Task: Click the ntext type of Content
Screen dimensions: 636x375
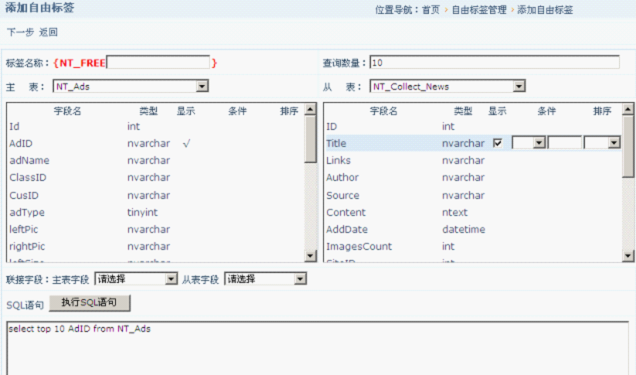Action: pos(455,212)
